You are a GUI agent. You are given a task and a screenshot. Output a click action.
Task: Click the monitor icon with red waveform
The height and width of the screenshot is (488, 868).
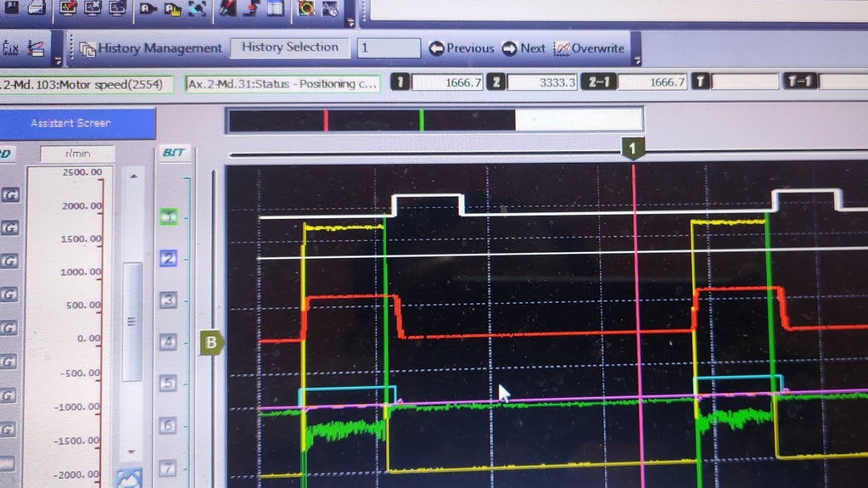coord(68,7)
